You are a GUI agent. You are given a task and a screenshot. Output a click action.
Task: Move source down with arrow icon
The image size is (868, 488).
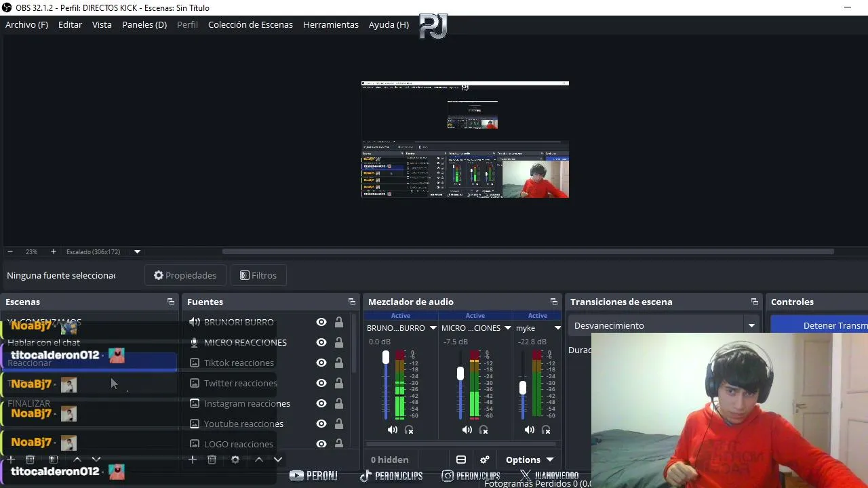click(x=278, y=460)
